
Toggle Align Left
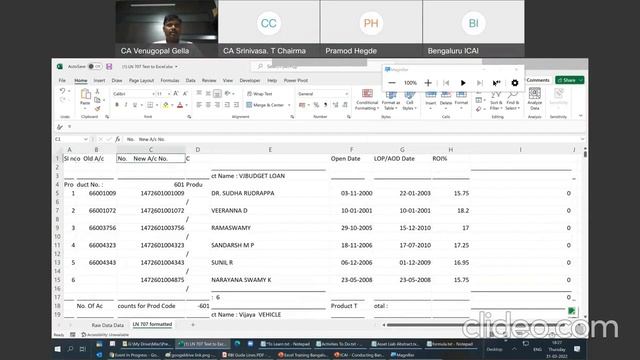[x=199, y=105]
